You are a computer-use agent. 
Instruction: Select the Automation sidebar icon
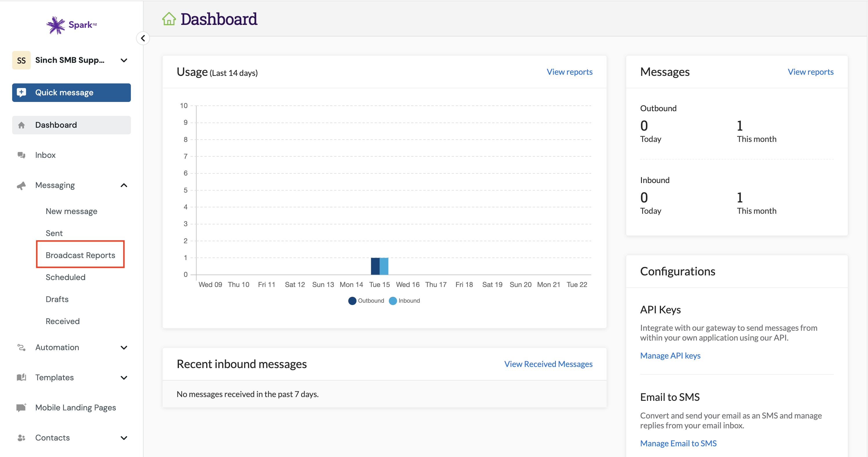tap(21, 348)
